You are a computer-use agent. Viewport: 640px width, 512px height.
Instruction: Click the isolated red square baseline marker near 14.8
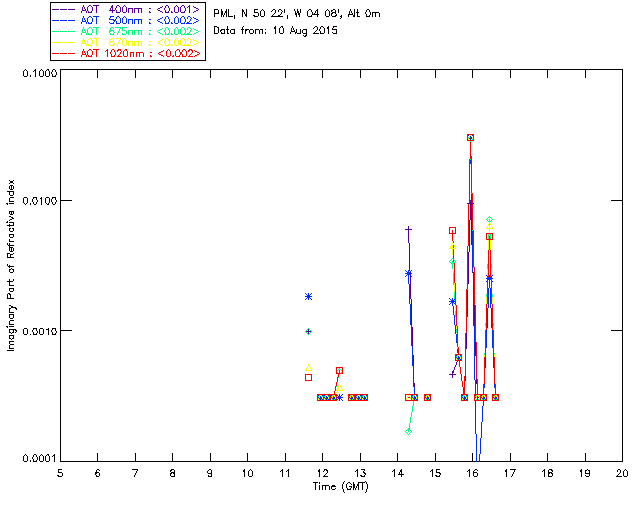click(x=427, y=397)
